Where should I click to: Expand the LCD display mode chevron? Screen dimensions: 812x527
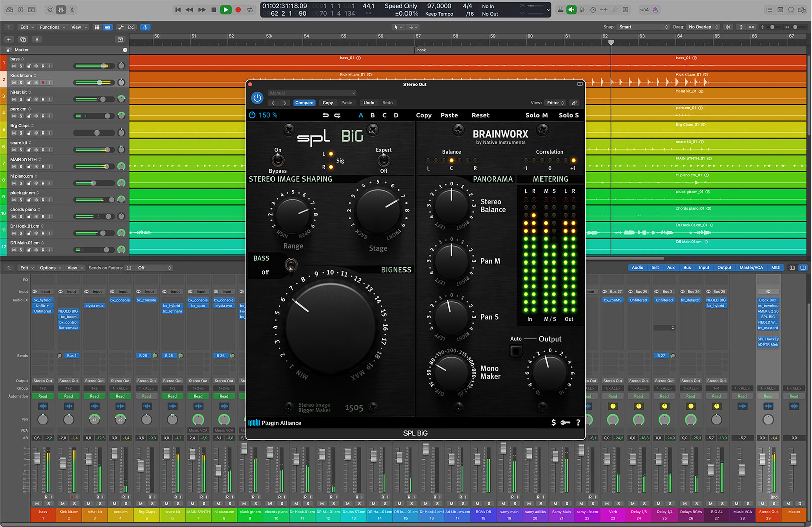(548, 9)
